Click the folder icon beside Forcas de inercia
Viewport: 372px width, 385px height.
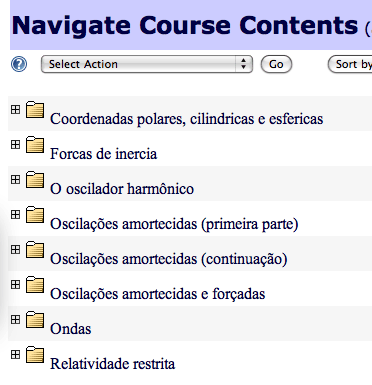pyautogui.click(x=35, y=145)
